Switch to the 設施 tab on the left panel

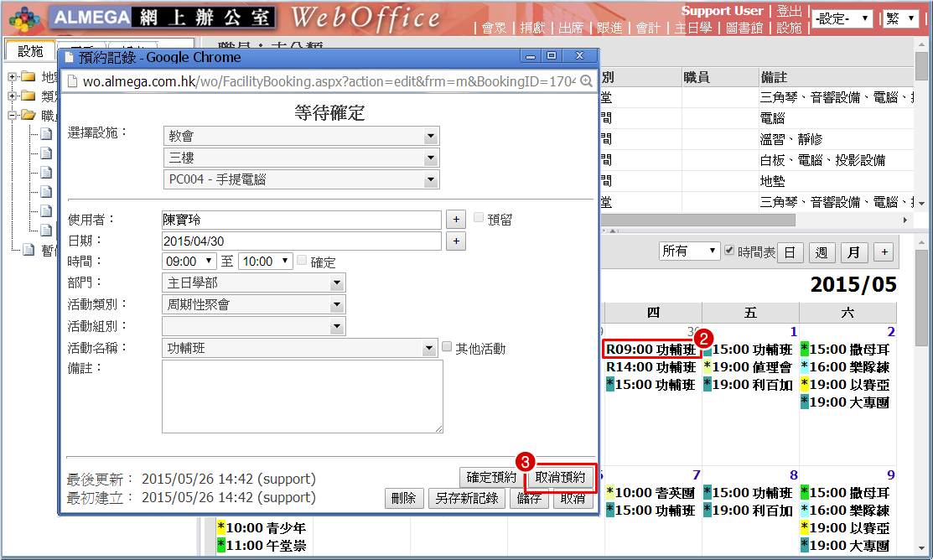pos(30,51)
